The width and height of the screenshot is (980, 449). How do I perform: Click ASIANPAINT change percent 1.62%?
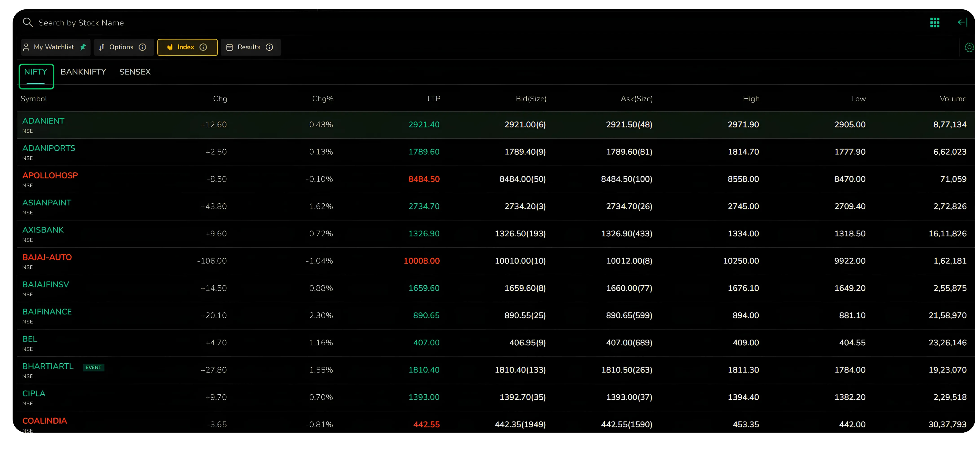click(321, 207)
